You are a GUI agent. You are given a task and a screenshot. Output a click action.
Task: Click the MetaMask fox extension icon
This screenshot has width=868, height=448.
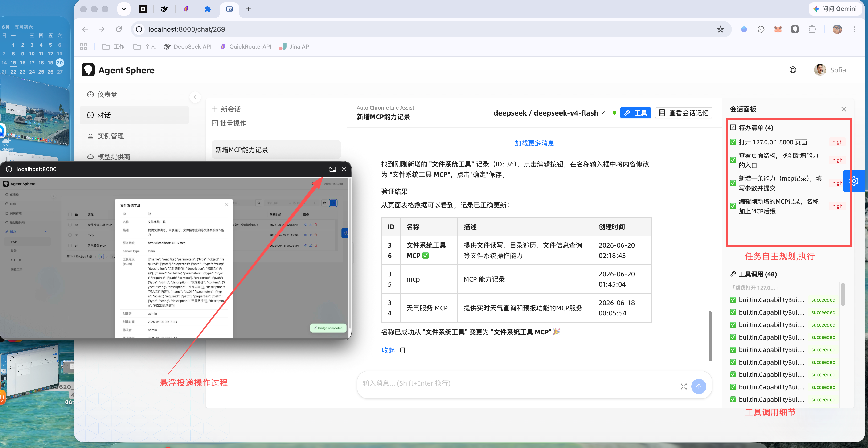pos(778,29)
